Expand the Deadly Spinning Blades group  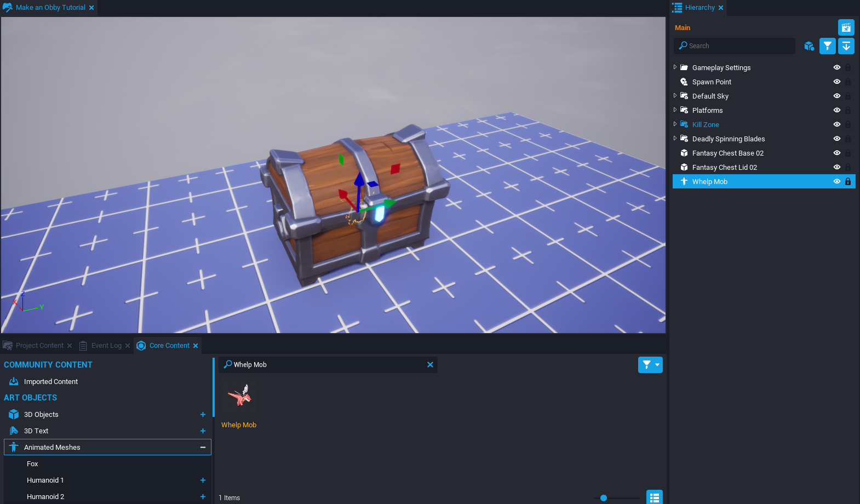tap(675, 139)
